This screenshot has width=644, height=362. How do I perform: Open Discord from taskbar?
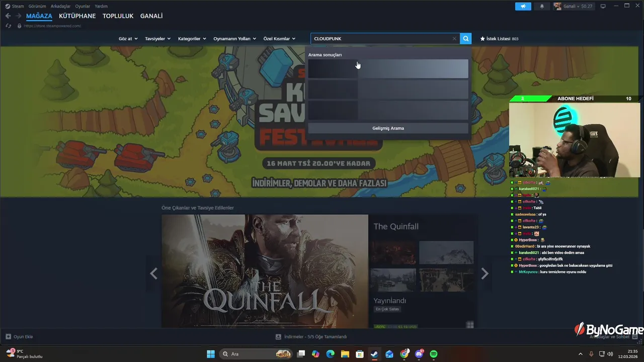coord(419,354)
